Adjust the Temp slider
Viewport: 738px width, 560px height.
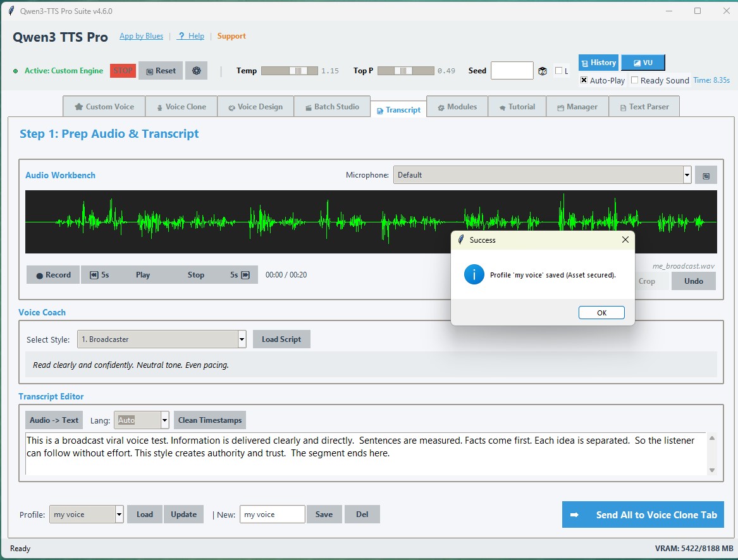click(300, 71)
